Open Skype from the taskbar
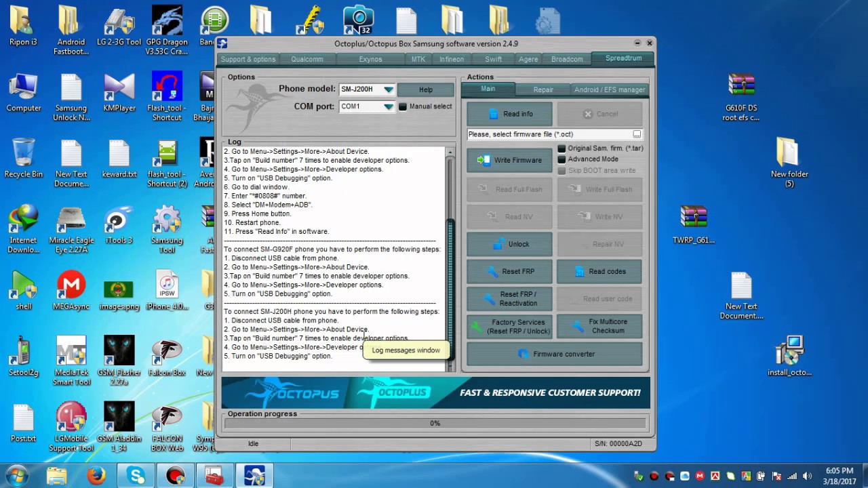 pyautogui.click(x=136, y=476)
